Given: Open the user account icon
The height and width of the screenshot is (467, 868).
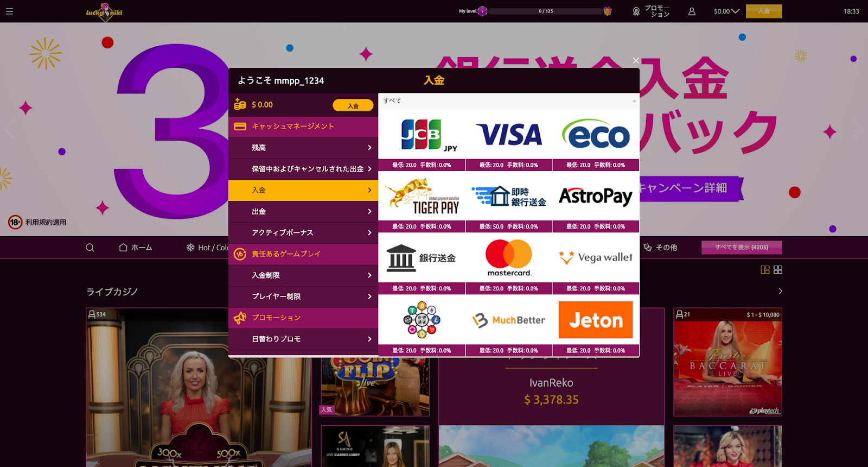Looking at the screenshot, I should [x=692, y=11].
